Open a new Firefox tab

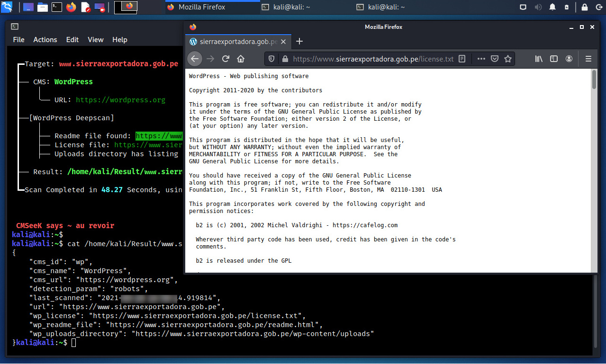(299, 41)
